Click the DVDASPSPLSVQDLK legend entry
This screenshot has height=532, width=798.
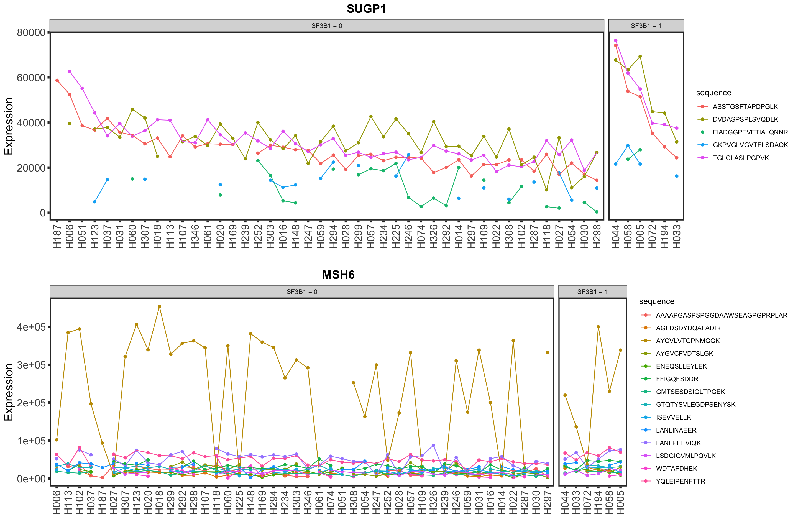click(x=745, y=119)
